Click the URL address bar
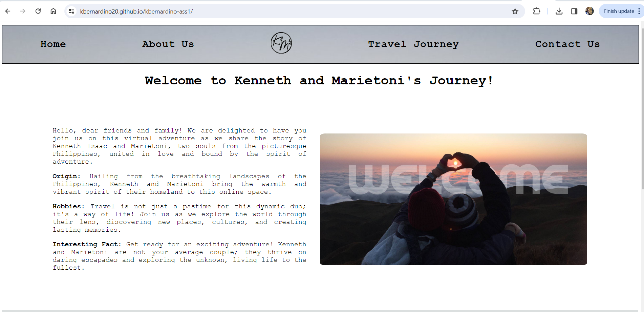The image size is (644, 312). pyautogui.click(x=291, y=11)
